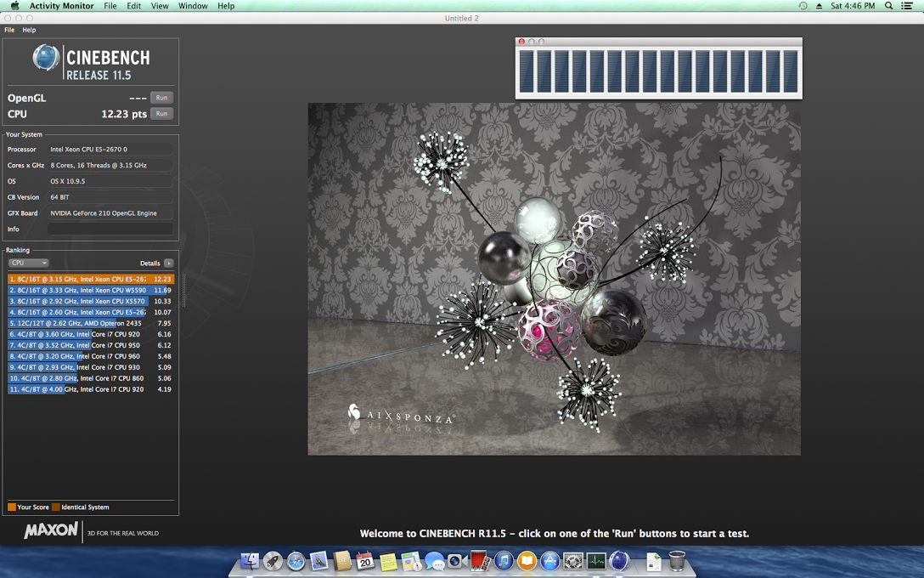The image size is (924, 578).
Task: Click the 12.23 pts CPU score
Action: pos(124,114)
